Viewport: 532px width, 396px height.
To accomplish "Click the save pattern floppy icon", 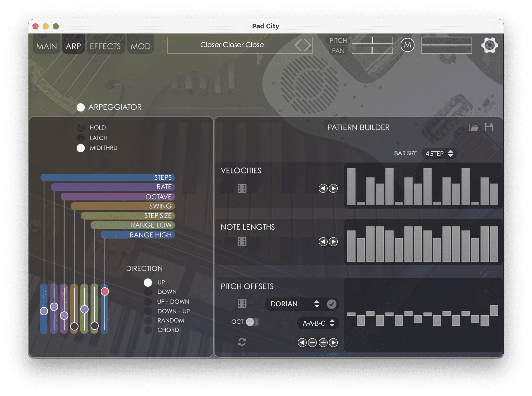I will 489,127.
